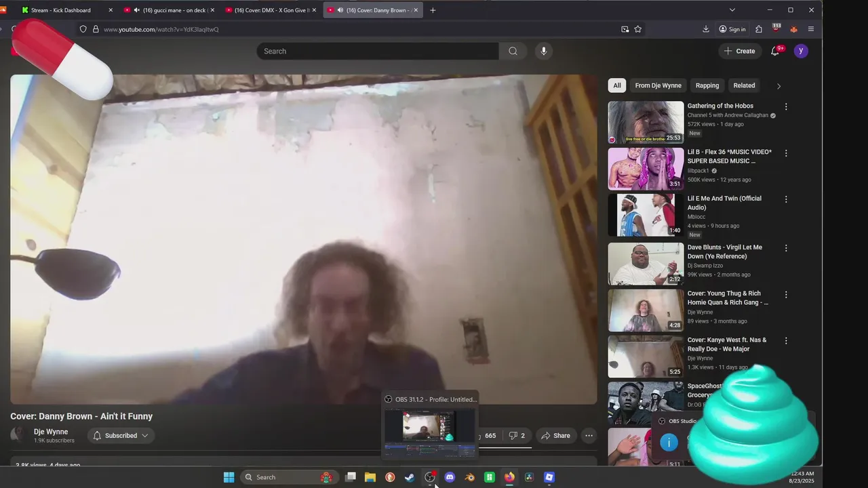This screenshot has height=488, width=868.
Task: Expand the list-all-tabs chevron in Firefox
Action: [732, 10]
